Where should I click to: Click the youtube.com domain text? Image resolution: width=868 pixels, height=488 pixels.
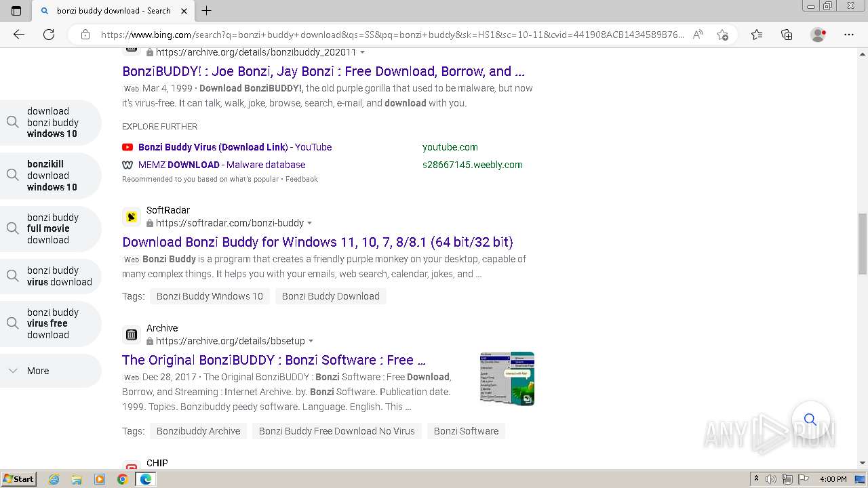point(450,147)
